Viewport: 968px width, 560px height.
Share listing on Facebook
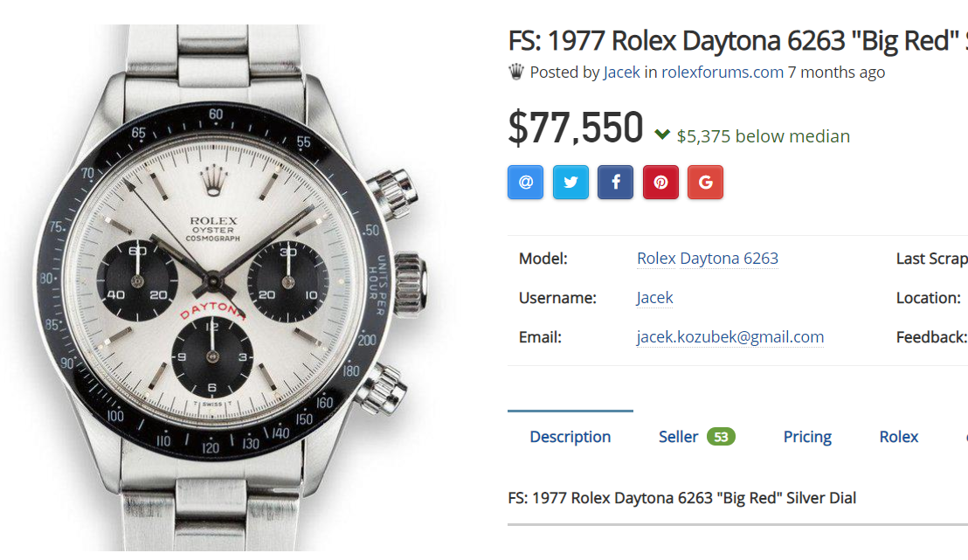coord(615,183)
